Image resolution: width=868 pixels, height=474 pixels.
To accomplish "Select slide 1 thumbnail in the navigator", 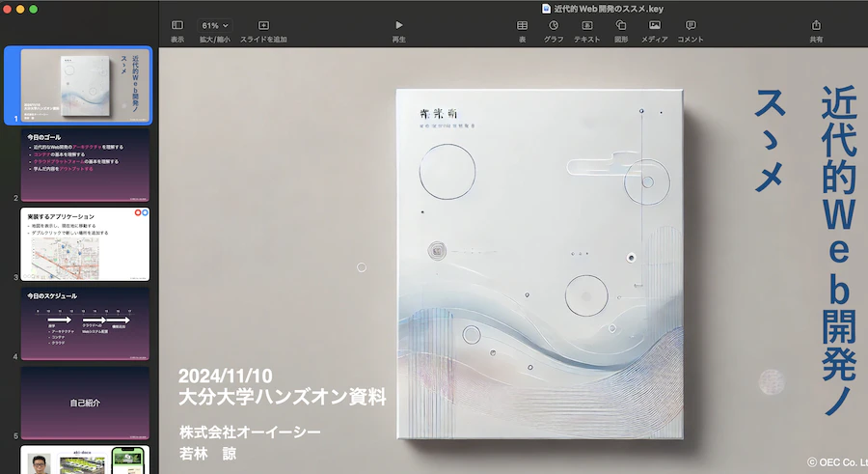I will 85,85.
